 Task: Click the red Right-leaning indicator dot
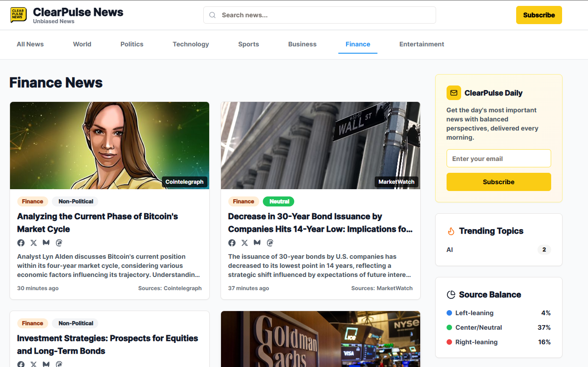[x=449, y=342]
